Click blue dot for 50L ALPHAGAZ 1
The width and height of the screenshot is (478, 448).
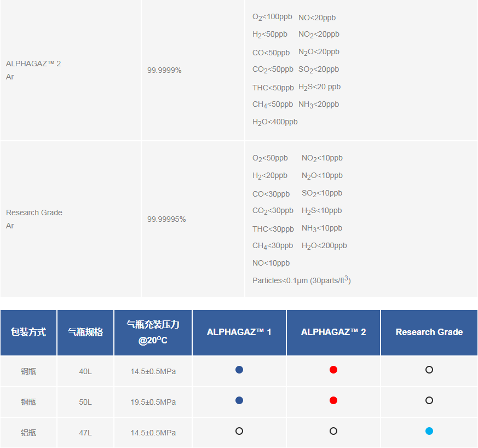tap(239, 400)
